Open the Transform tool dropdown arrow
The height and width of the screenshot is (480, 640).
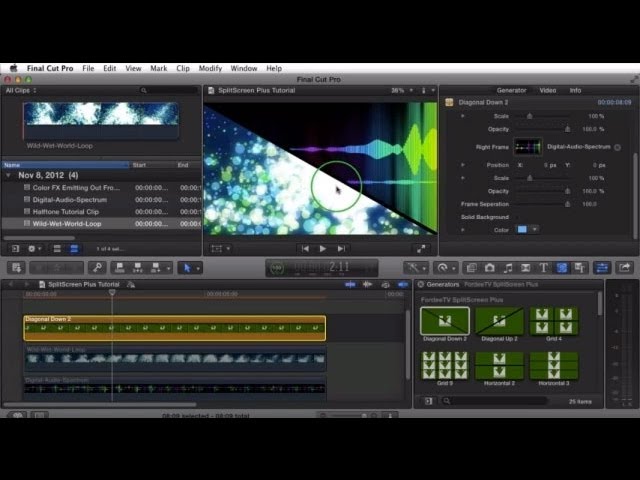[228, 249]
